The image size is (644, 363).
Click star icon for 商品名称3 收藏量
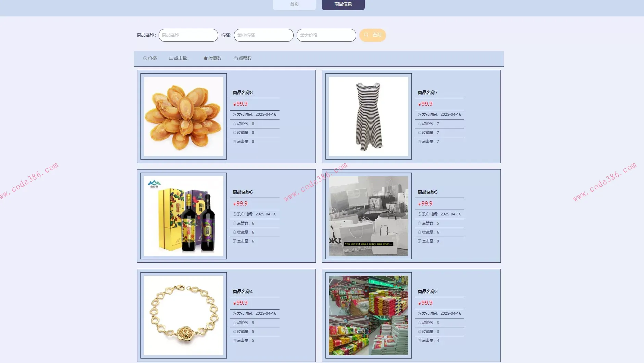click(420, 332)
